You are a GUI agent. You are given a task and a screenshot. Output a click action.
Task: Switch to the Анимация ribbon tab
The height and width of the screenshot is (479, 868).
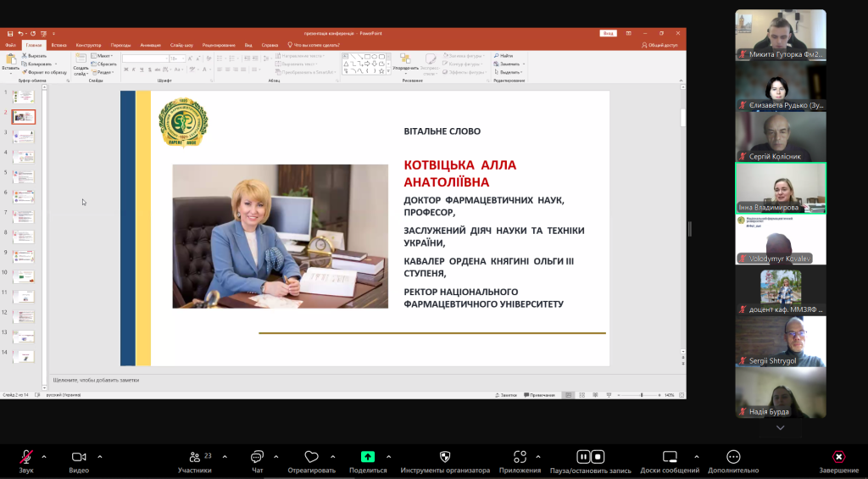click(150, 46)
